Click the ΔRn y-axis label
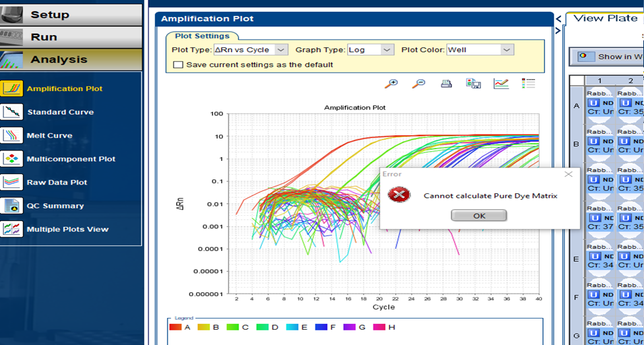Viewport: 644px width, 345px height. 180,203
